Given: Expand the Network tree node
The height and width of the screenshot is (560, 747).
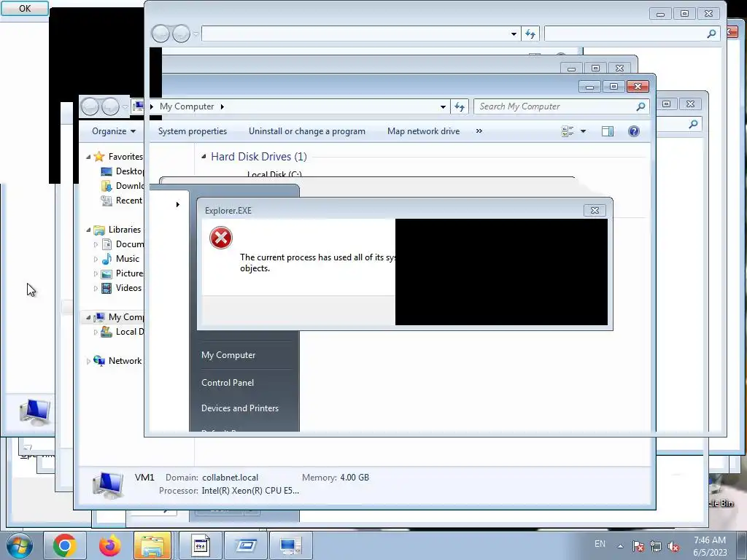Looking at the screenshot, I should [88, 362].
